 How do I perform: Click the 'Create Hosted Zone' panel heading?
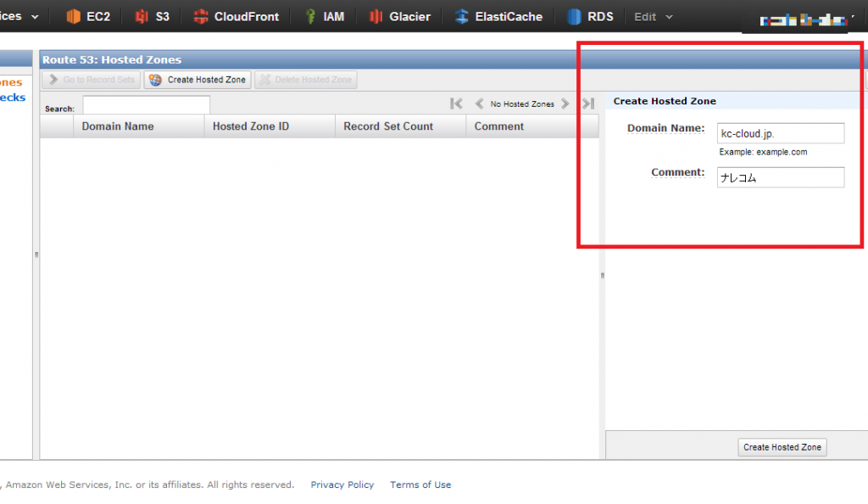point(665,101)
